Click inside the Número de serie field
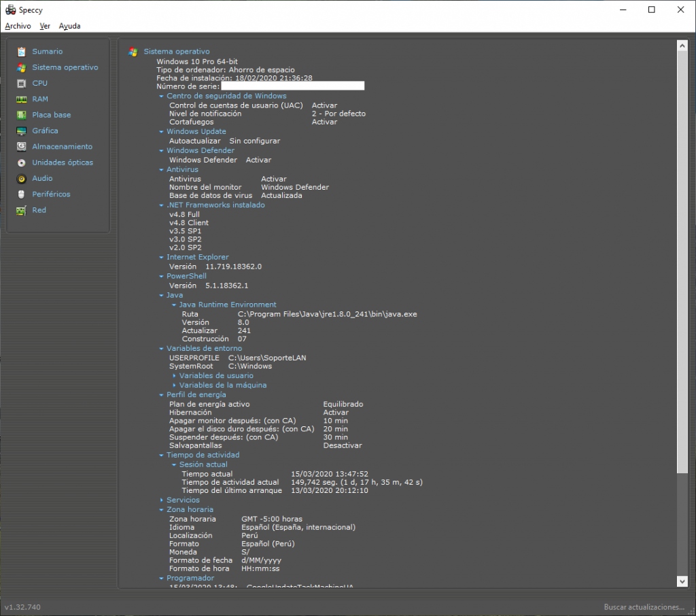Viewport: 696px width, 616px height. [x=292, y=86]
